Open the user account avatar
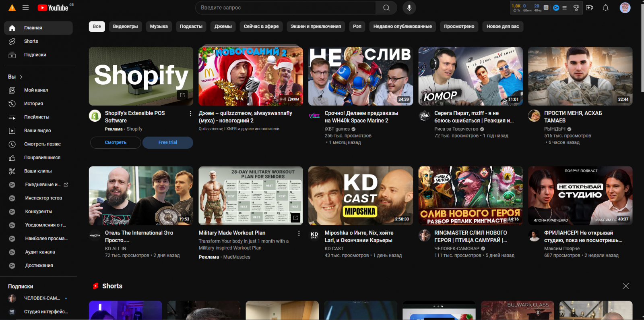644x320 pixels. [625, 8]
